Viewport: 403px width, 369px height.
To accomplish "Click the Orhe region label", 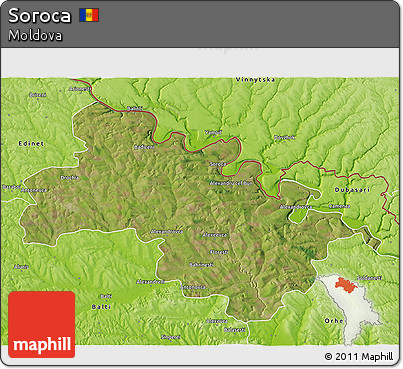I will (334, 320).
